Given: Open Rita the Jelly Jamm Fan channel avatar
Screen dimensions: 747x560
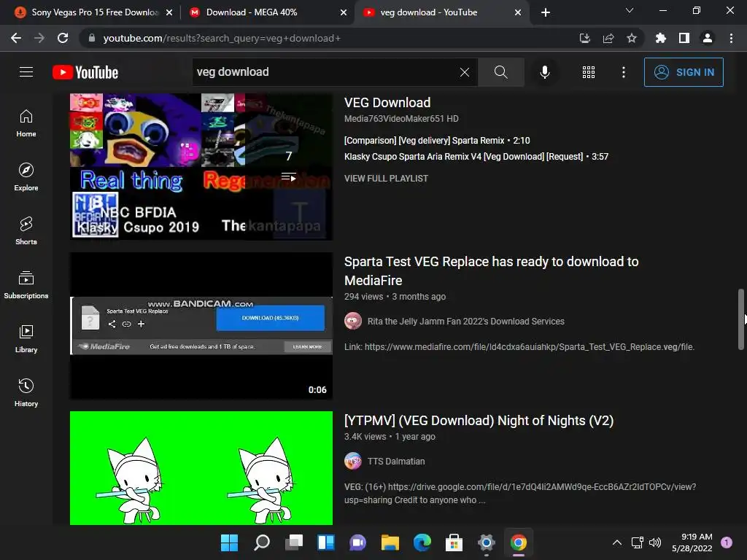Looking at the screenshot, I should (x=353, y=321).
